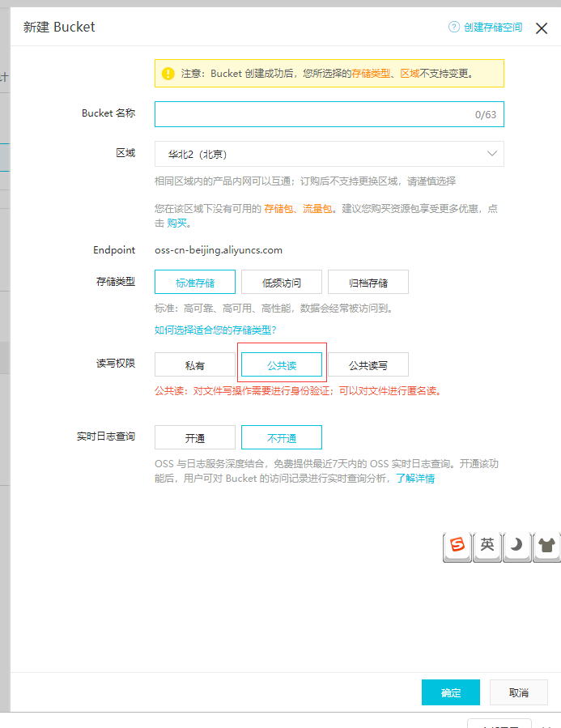Open the IME skin shirt icon

pos(546,546)
